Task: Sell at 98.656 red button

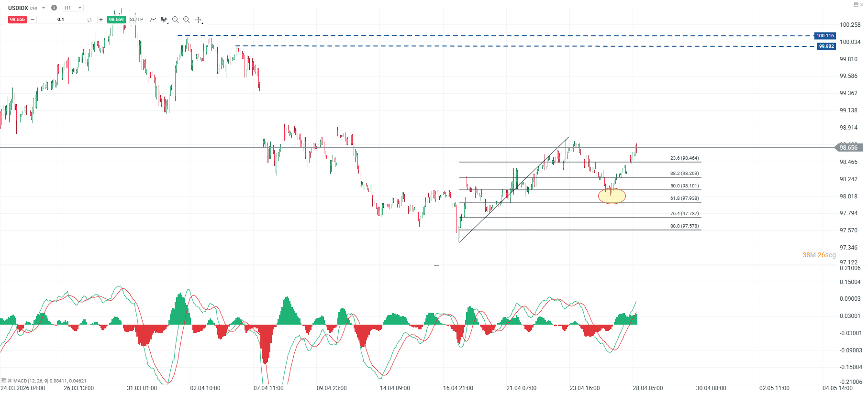Action: [17, 20]
